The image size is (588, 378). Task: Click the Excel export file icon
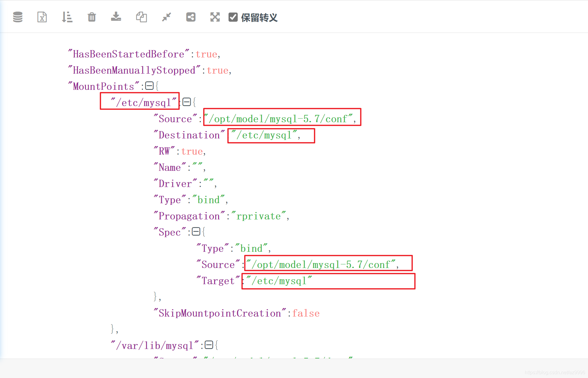pos(42,17)
